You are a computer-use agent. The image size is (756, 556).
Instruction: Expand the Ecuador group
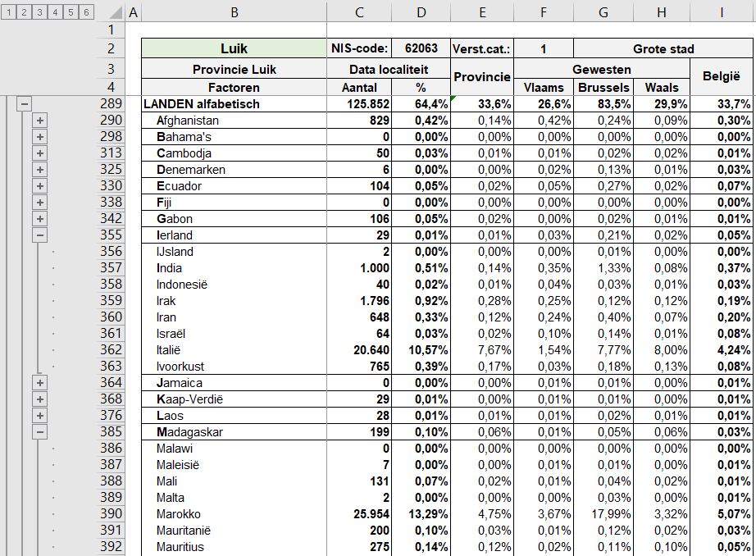click(x=39, y=186)
